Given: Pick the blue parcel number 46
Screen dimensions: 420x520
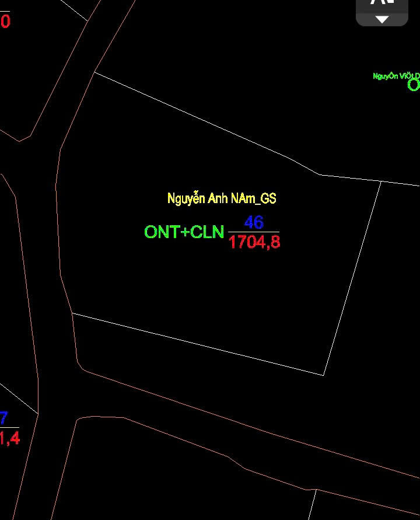Looking at the screenshot, I should tap(254, 222).
